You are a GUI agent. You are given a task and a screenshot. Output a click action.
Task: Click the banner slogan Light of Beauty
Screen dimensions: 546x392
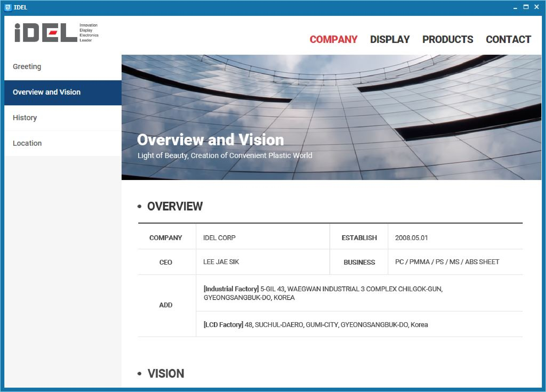[x=225, y=155]
